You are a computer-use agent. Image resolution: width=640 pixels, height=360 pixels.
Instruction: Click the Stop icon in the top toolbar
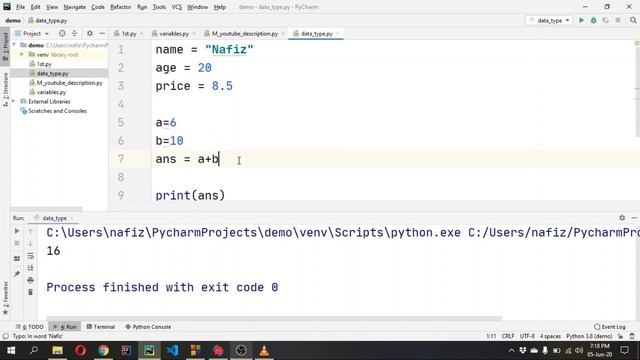pyautogui.click(x=618, y=20)
